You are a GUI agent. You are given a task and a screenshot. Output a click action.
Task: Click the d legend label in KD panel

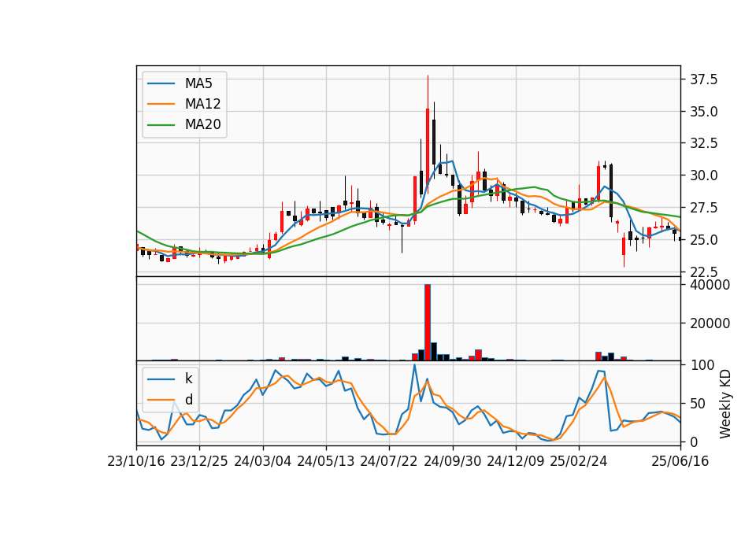[188, 400]
